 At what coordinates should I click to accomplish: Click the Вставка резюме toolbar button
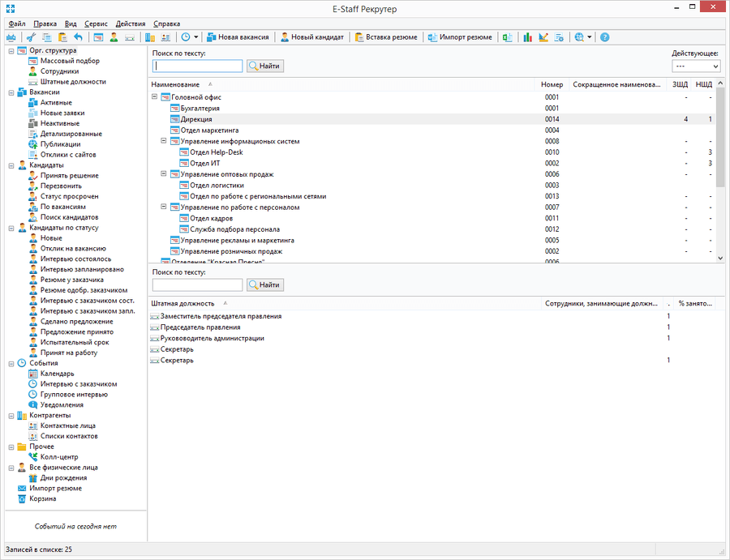(386, 37)
